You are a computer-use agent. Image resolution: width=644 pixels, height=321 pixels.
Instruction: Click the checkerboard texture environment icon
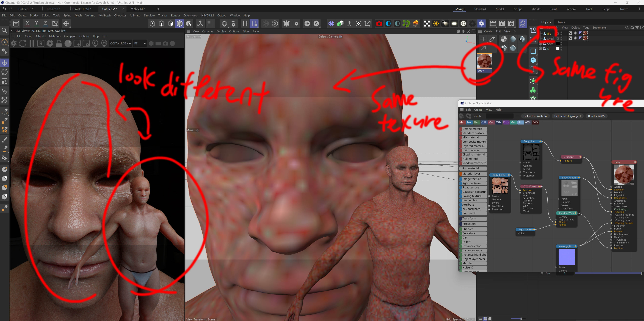coord(427,23)
